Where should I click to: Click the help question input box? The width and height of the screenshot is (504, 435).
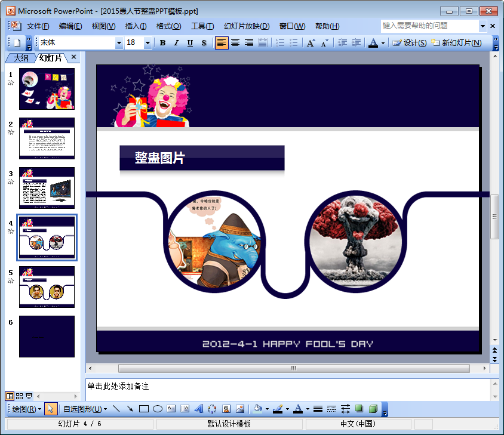point(430,26)
